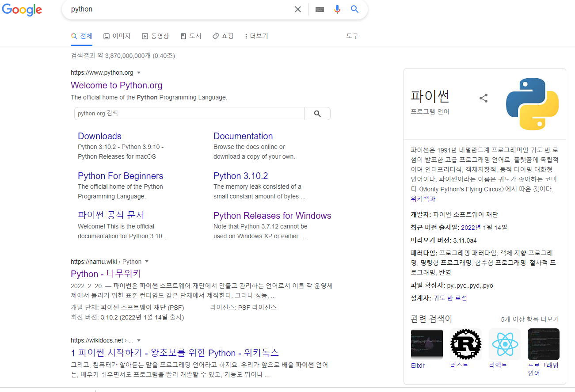The height and width of the screenshot is (392, 575).
Task: Click the 러스트 label
Action: (x=459, y=365)
